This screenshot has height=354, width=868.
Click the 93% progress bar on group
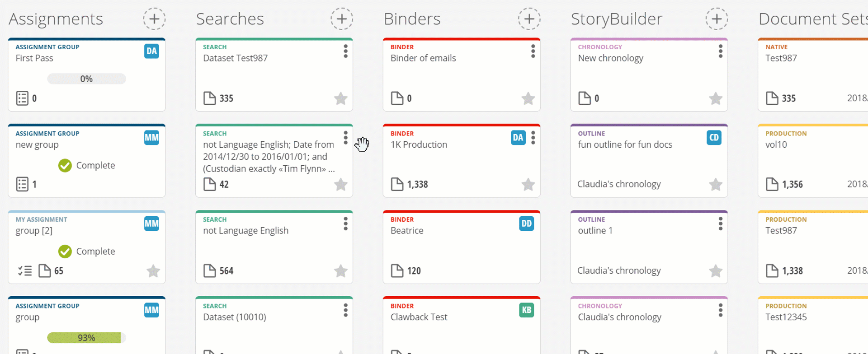click(86, 338)
